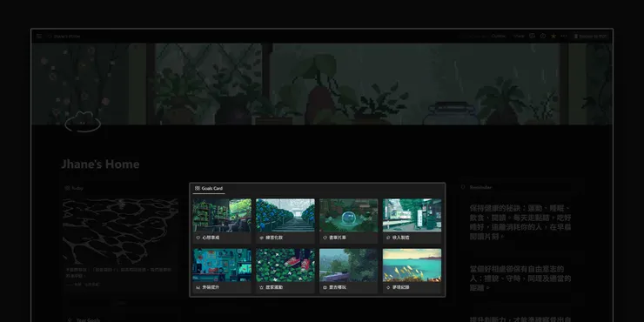
Task: Click the first reminder quote starting 保持健康的秘訣
Action: (x=520, y=222)
